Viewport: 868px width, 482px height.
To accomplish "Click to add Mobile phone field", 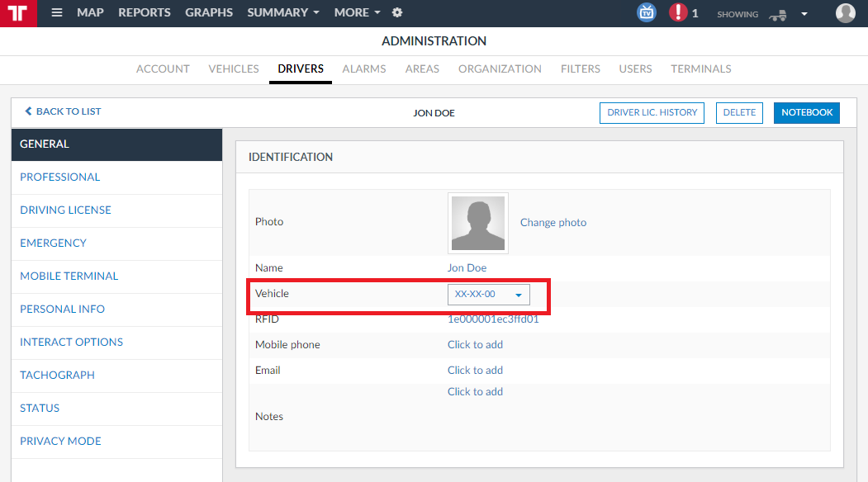I will tap(475, 344).
